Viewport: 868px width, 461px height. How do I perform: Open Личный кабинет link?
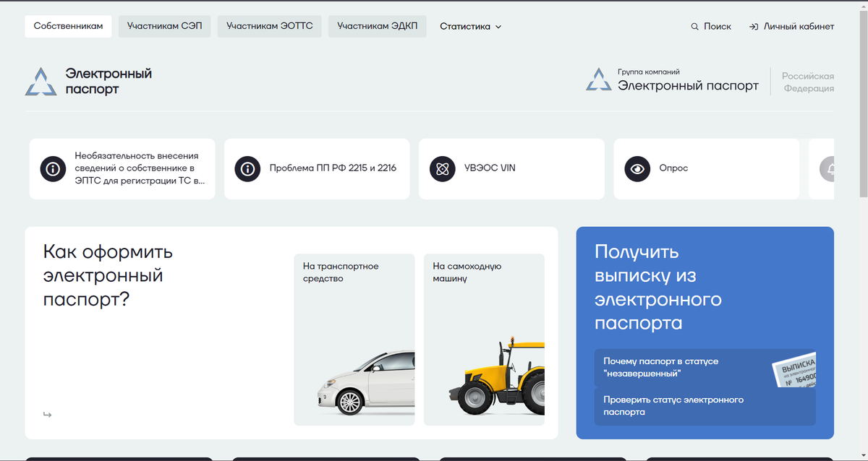(x=792, y=27)
